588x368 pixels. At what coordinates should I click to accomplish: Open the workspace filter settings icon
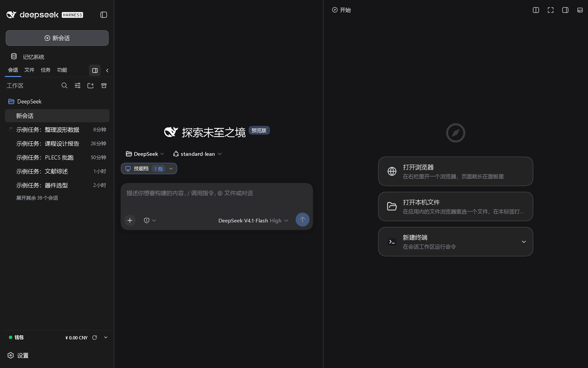click(x=78, y=85)
